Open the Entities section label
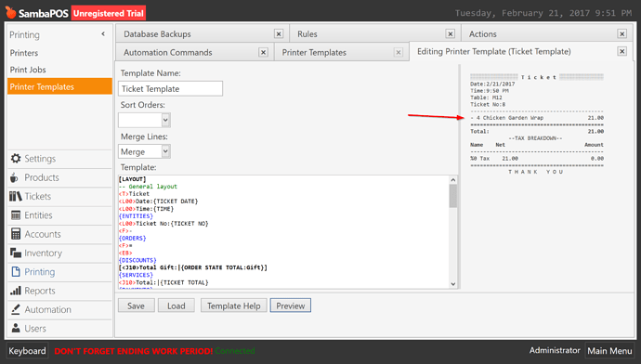Viewport: 641px width, 364px height. (38, 214)
